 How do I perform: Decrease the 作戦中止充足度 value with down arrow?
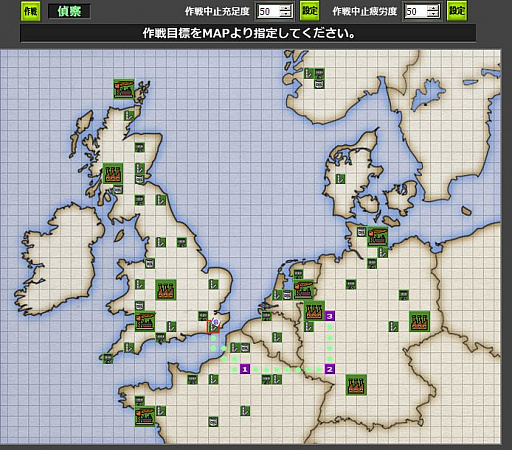[x=285, y=14]
